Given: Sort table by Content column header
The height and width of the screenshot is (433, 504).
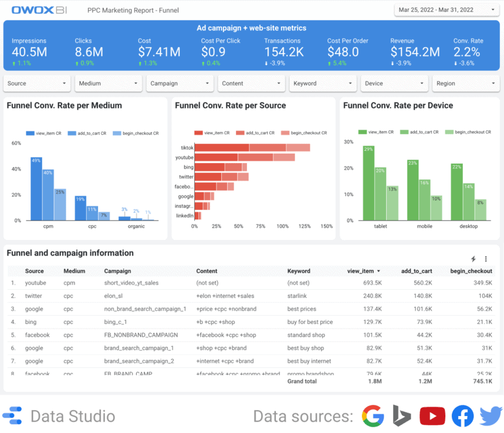Looking at the screenshot, I should pos(207,271).
